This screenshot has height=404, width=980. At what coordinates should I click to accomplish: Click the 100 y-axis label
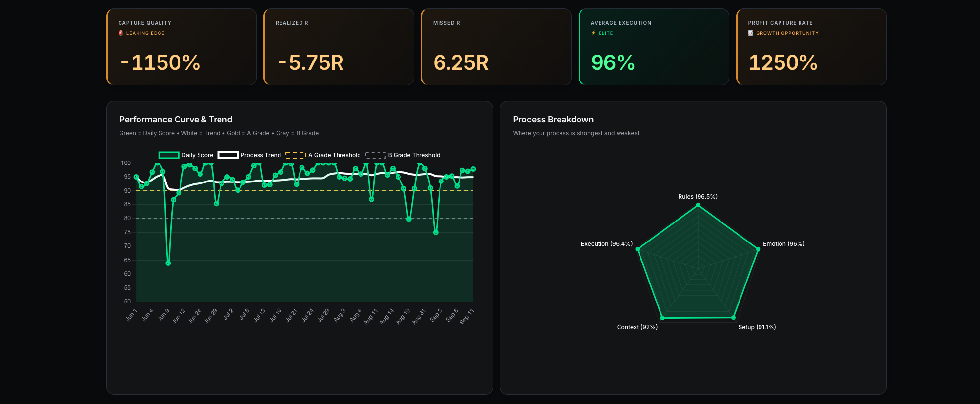(126, 163)
